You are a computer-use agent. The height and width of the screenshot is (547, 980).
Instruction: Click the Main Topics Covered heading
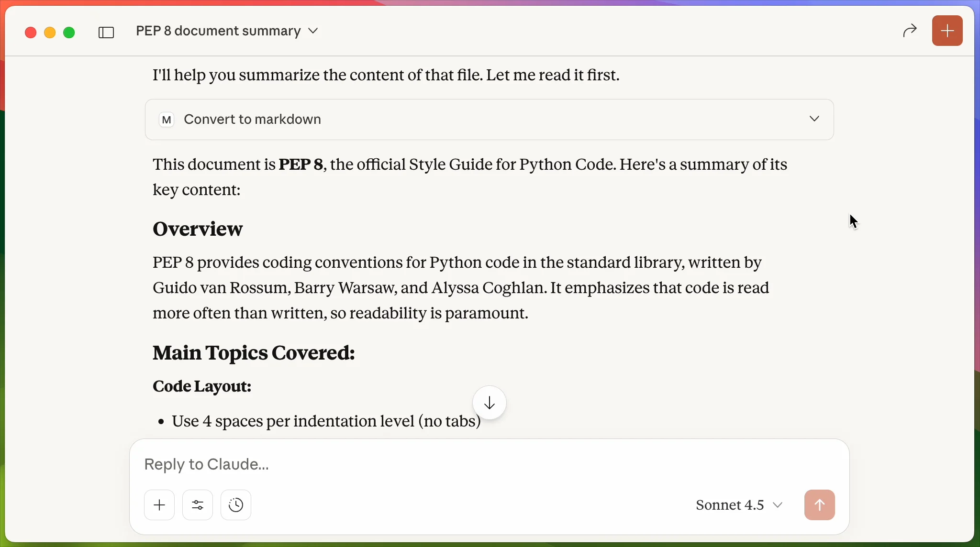(x=254, y=353)
